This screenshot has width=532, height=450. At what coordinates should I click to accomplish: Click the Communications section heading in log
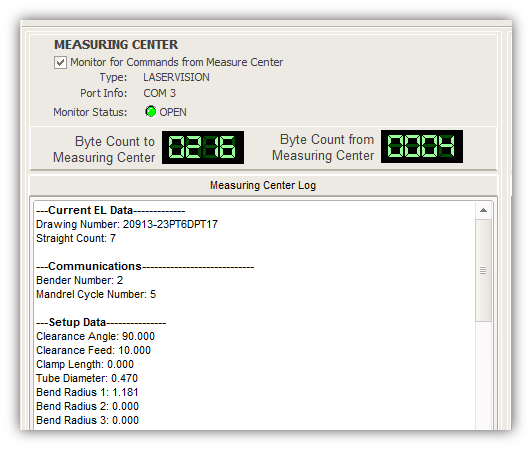[x=145, y=266]
